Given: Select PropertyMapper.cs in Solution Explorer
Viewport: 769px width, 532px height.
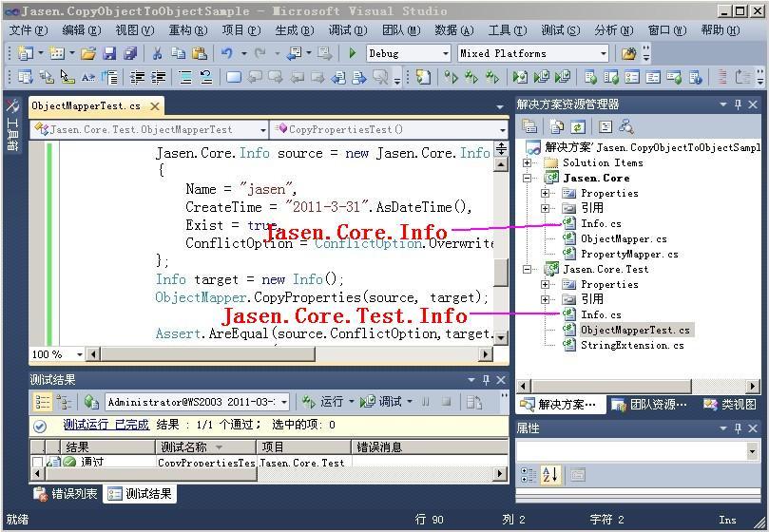Looking at the screenshot, I should [629, 254].
